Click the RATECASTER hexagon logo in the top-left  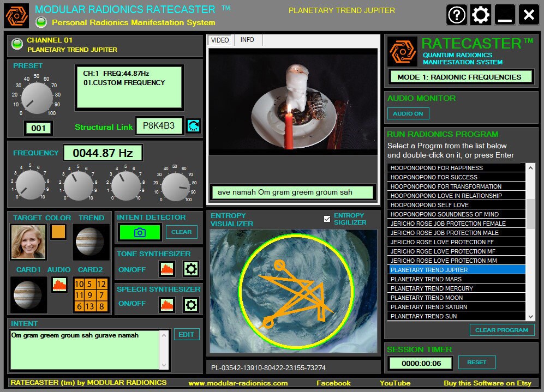point(16,15)
